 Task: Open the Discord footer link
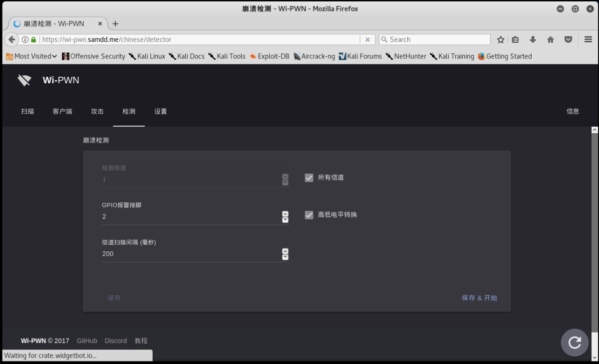[x=116, y=341]
